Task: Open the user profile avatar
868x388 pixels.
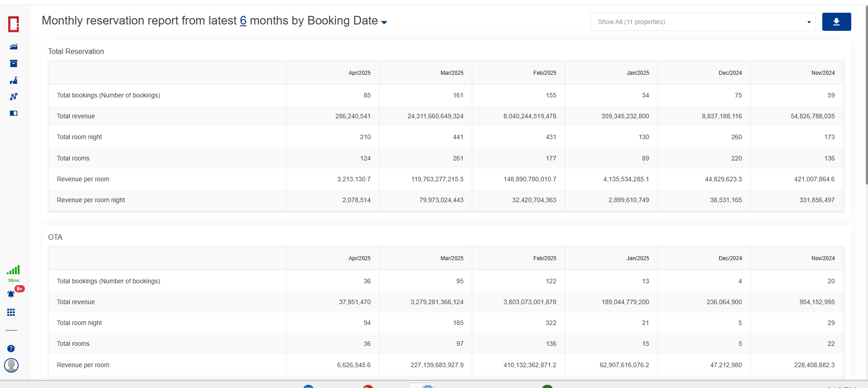Action: 11,365
